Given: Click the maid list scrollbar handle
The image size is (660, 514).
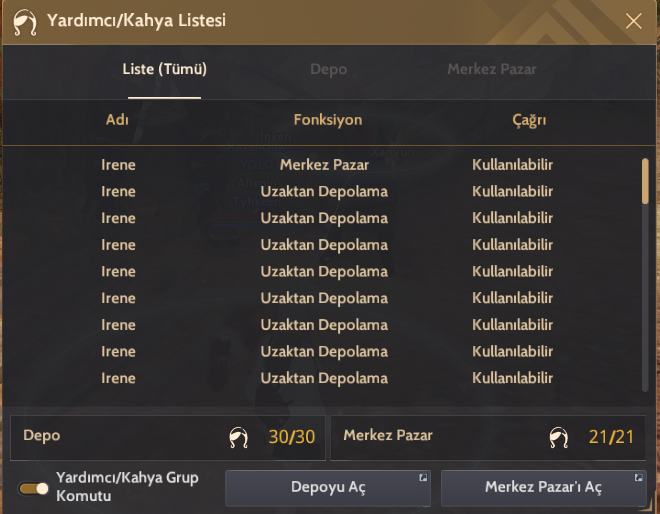Looking at the screenshot, I should tap(645, 181).
